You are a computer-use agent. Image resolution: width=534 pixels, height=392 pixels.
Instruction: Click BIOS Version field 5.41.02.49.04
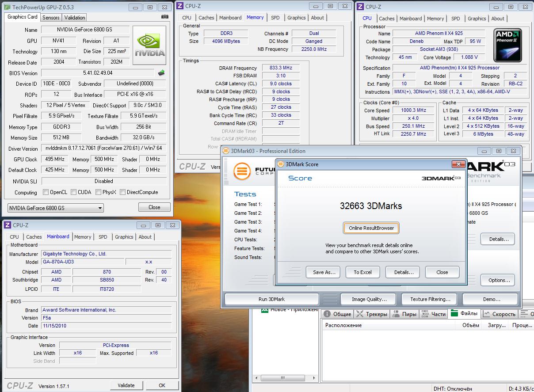click(98, 73)
